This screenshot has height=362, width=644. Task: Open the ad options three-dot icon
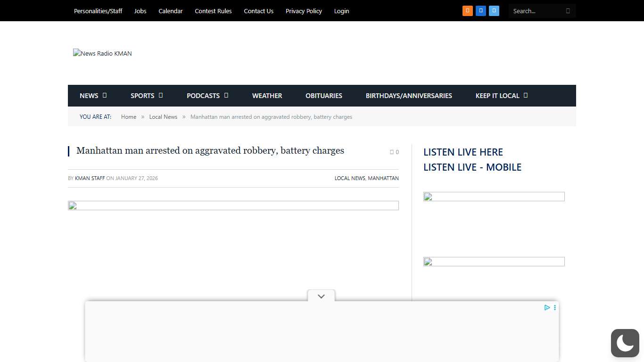[x=555, y=307]
